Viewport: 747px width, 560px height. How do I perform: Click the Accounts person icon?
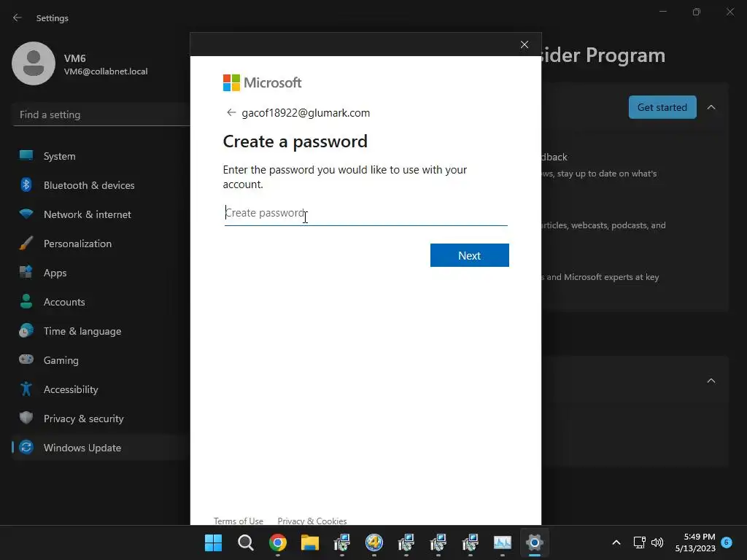(x=26, y=301)
